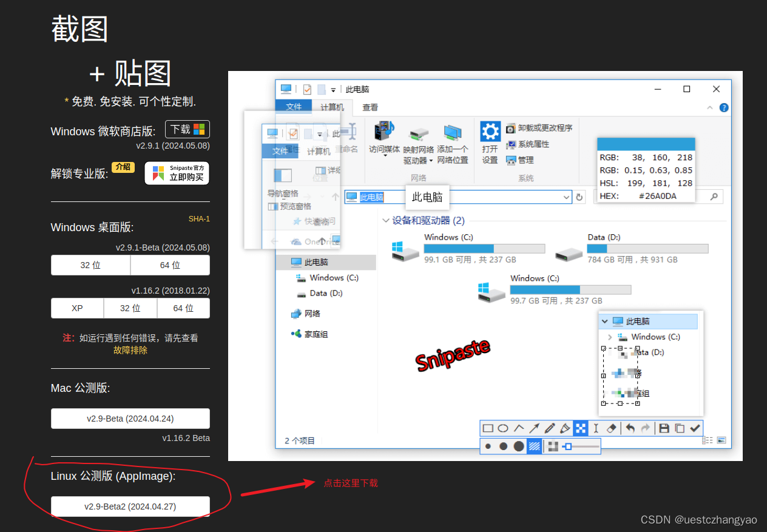Download Mac v2.9-Beta (2024.04.24)
This screenshot has width=767, height=532.
[130, 419]
